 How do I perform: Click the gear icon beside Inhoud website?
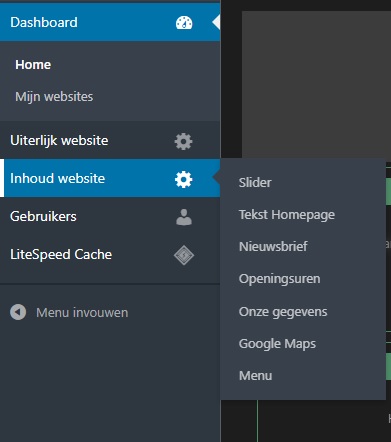(183, 179)
